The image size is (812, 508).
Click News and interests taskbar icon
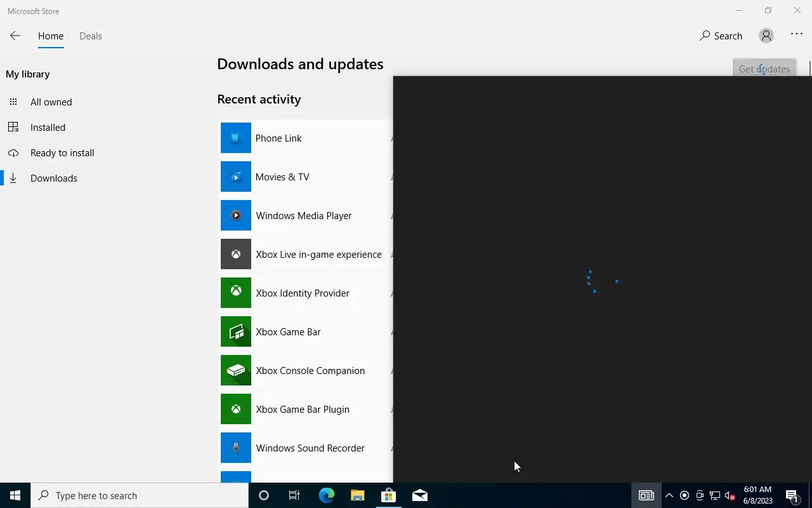(646, 495)
